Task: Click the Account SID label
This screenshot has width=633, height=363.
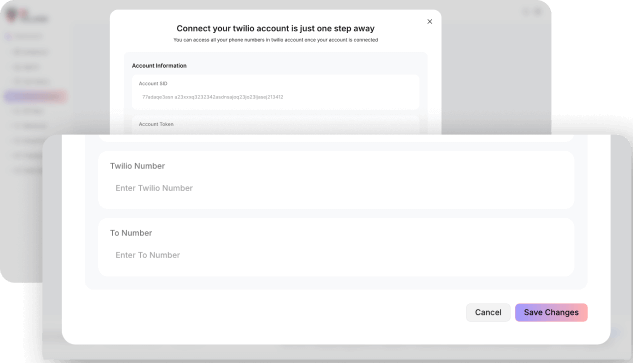Action: [153, 84]
